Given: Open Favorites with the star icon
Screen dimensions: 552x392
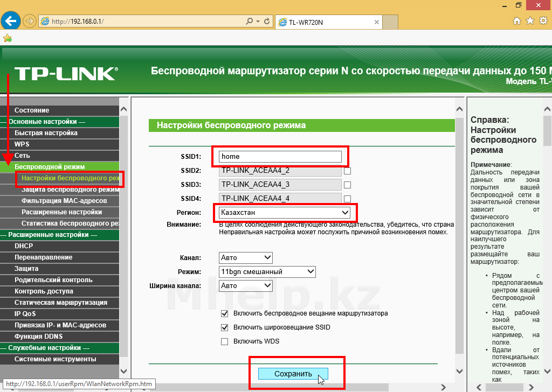Looking at the screenshot, I should [530, 21].
